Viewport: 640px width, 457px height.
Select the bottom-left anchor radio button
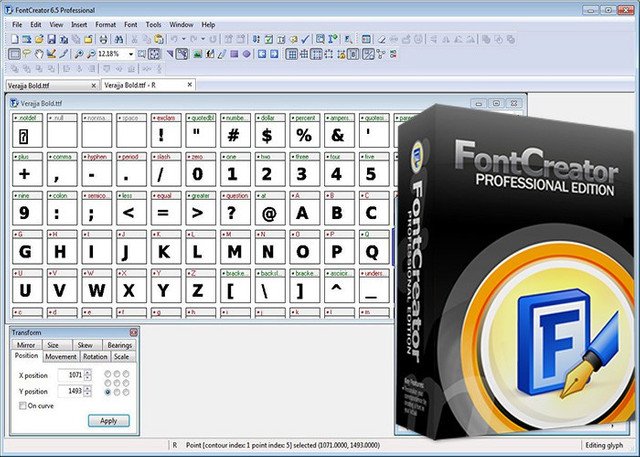[x=107, y=392]
